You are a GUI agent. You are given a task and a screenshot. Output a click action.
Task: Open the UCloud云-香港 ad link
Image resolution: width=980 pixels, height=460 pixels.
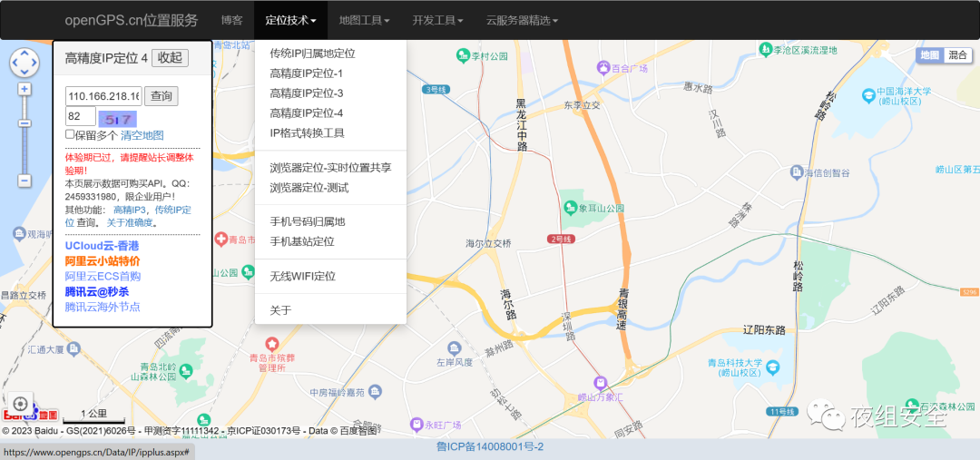[x=102, y=246]
